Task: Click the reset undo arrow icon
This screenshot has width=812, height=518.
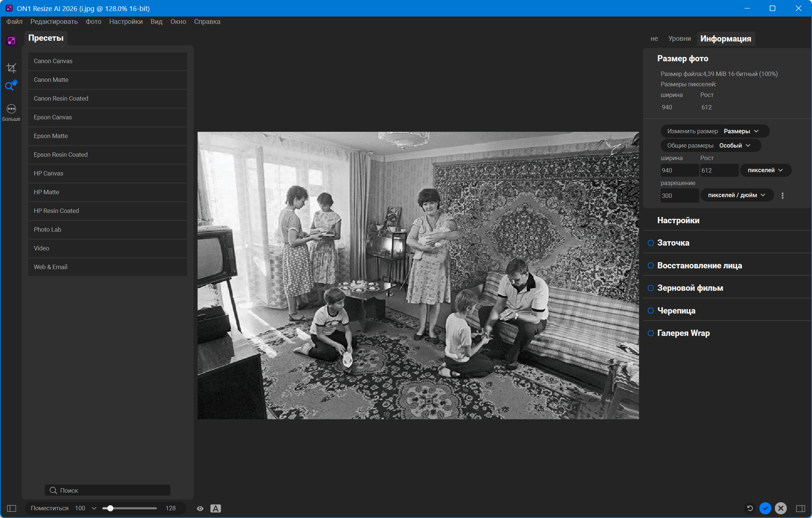Action: 750,508
